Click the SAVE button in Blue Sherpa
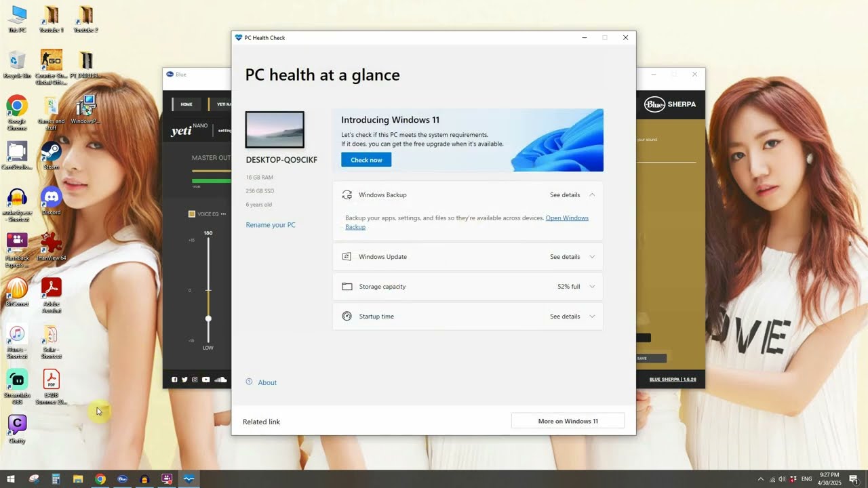The height and width of the screenshot is (488, 868). tap(651, 358)
